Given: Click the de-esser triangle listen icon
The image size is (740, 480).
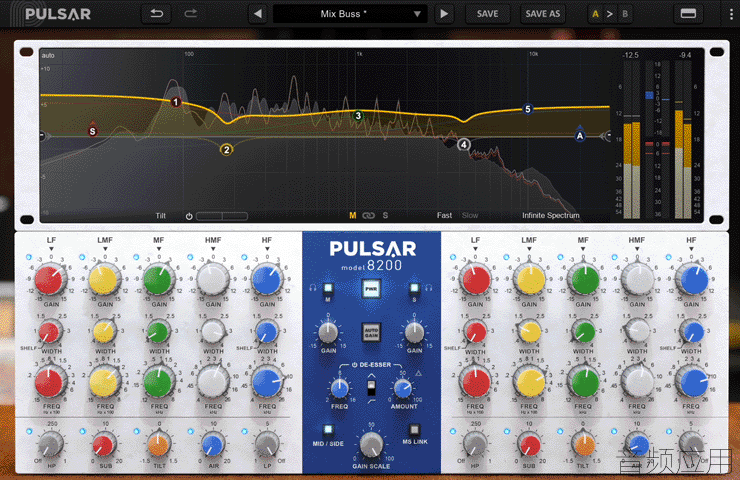Looking at the screenshot, I should pyautogui.click(x=418, y=373).
